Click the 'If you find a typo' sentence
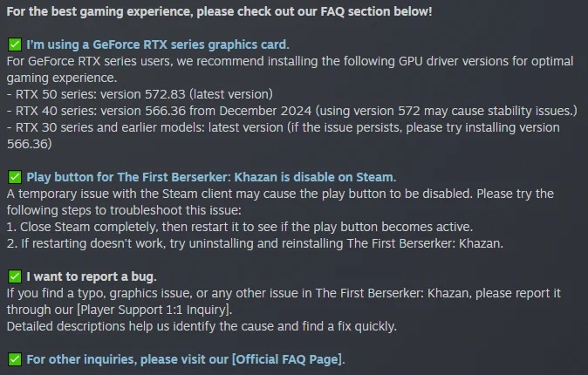 click(284, 301)
